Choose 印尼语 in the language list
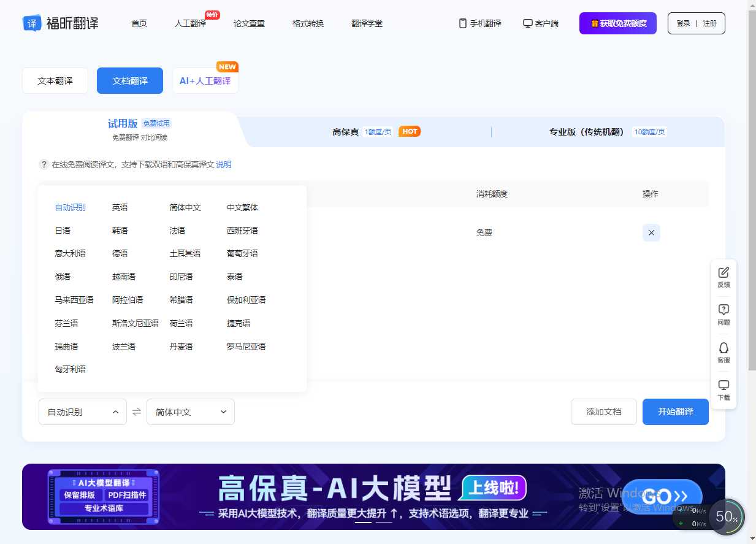This screenshot has width=756, height=544. [181, 277]
